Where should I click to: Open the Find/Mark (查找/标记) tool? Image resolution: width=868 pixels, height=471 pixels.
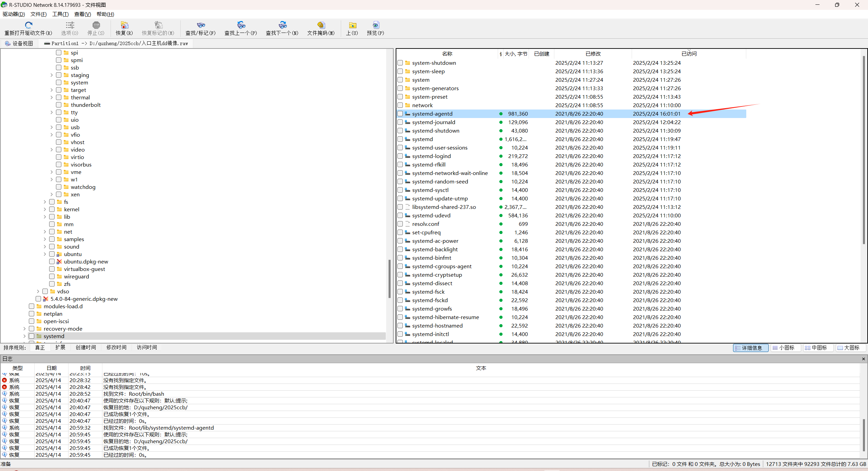click(201, 25)
